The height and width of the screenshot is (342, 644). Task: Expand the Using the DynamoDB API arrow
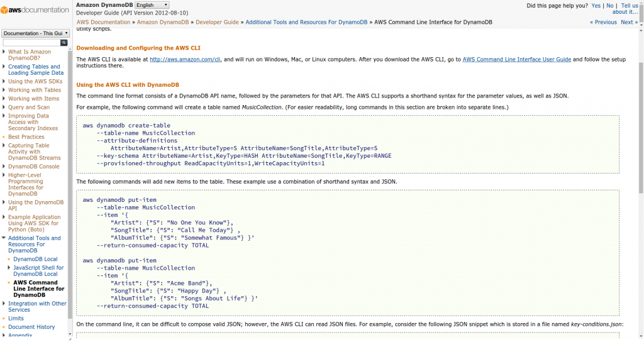click(4, 202)
